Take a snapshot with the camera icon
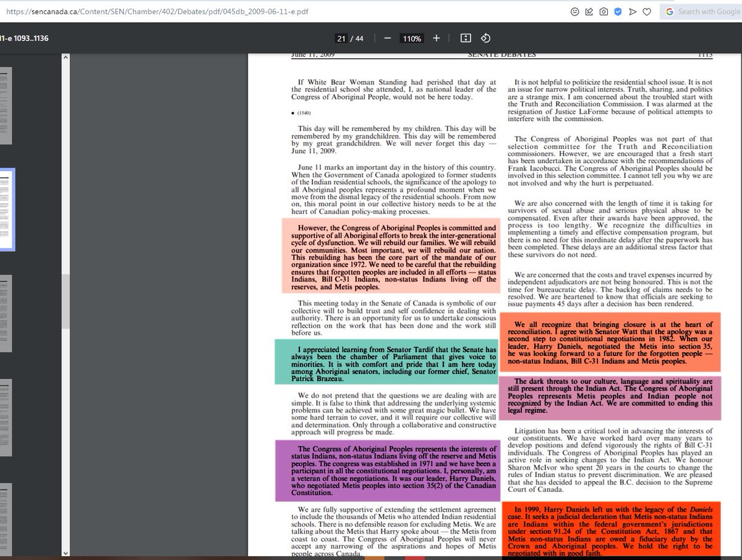Image resolution: width=742 pixels, height=560 pixels. click(603, 11)
